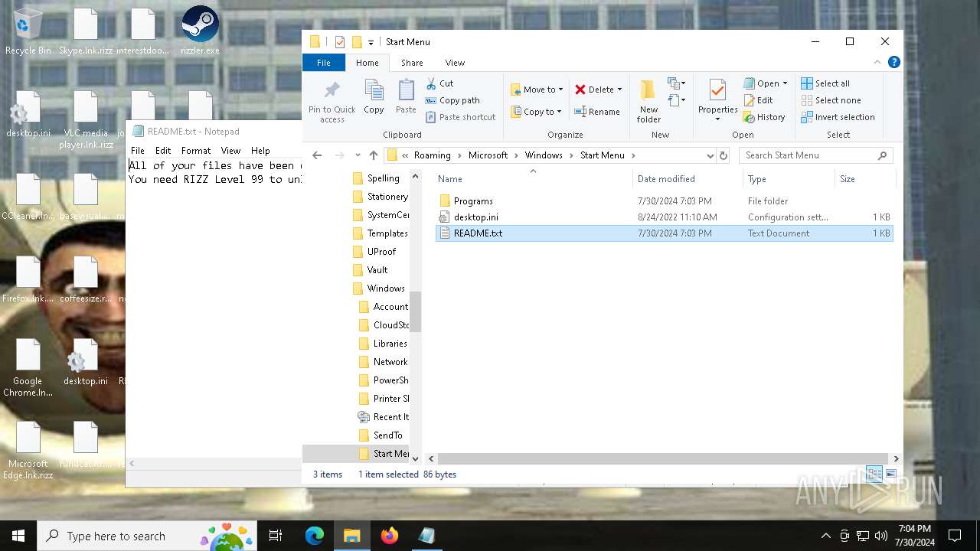The image size is (980, 551).
Task: Click Rename in Organize group
Action: [x=597, y=112]
